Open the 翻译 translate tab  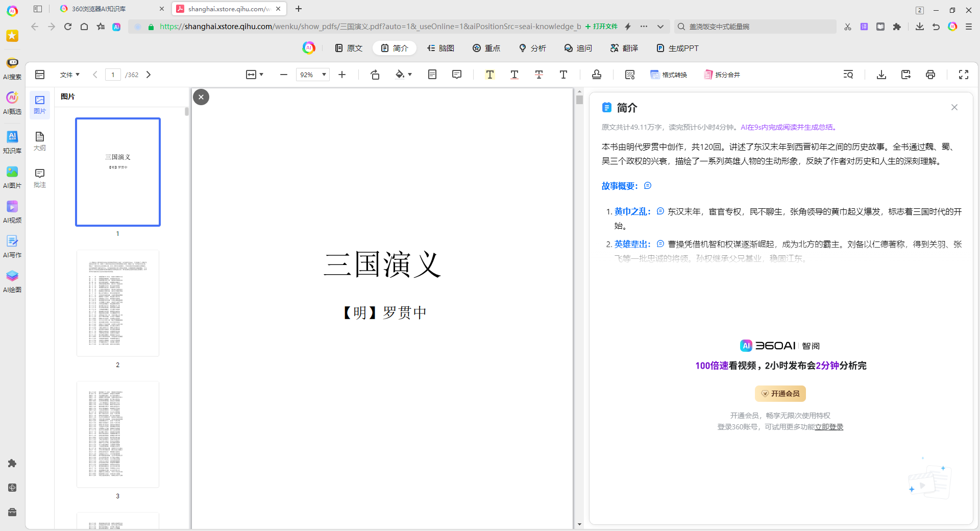(x=624, y=48)
